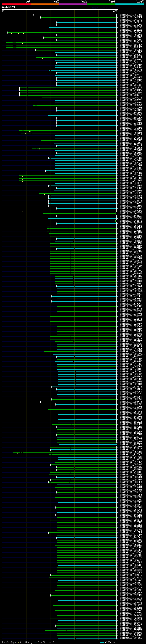Click label UniRef100_C6MUB2
This screenshot has height=644, width=146.
click(x=131, y=226)
